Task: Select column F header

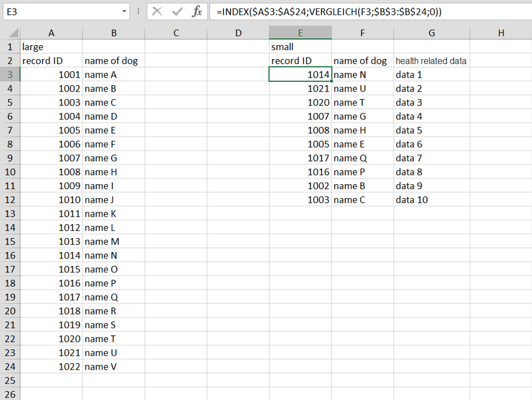Action: [362, 33]
